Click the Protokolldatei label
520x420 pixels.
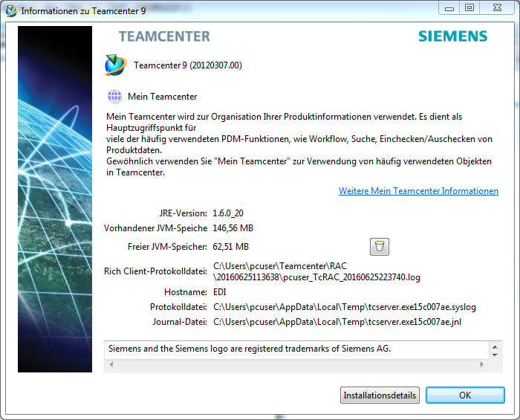point(179,307)
